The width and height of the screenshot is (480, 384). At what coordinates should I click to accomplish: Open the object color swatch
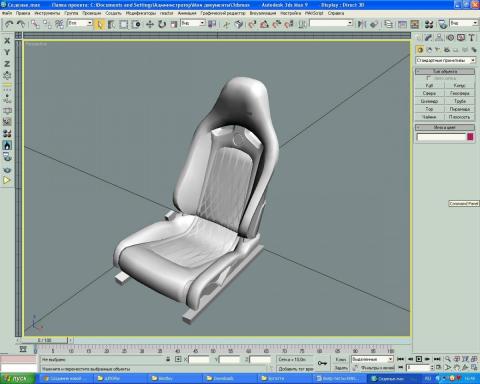pos(470,137)
